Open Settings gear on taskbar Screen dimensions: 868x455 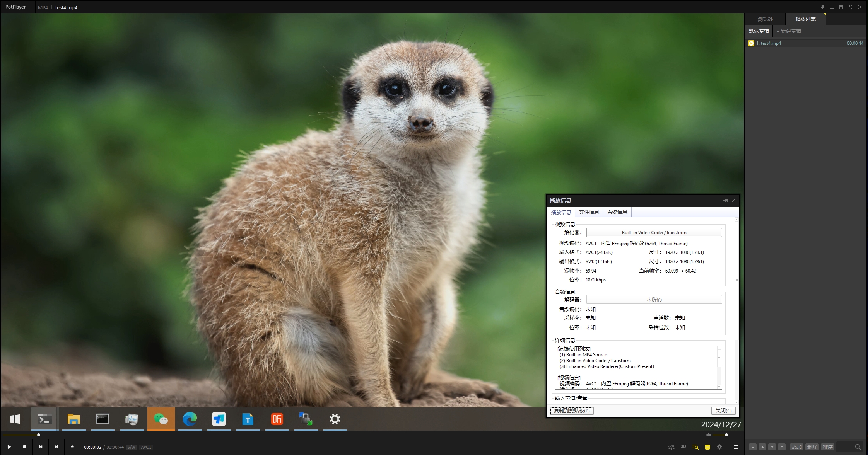tap(335, 419)
